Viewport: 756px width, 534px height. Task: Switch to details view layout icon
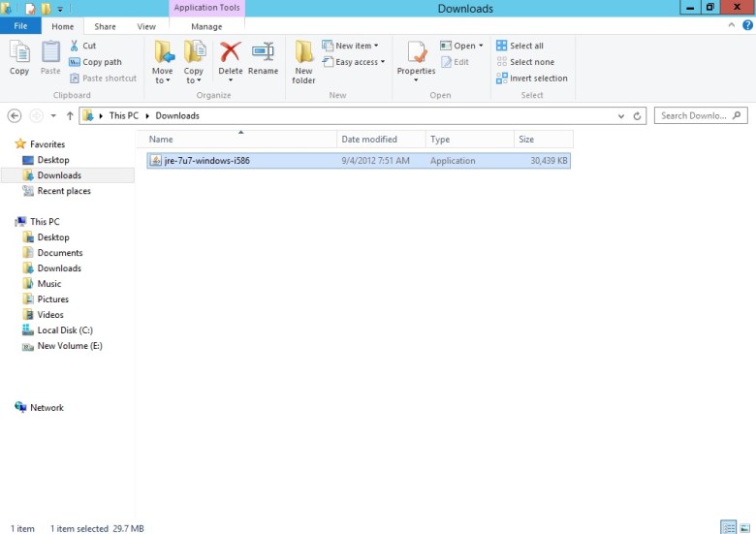(728, 527)
